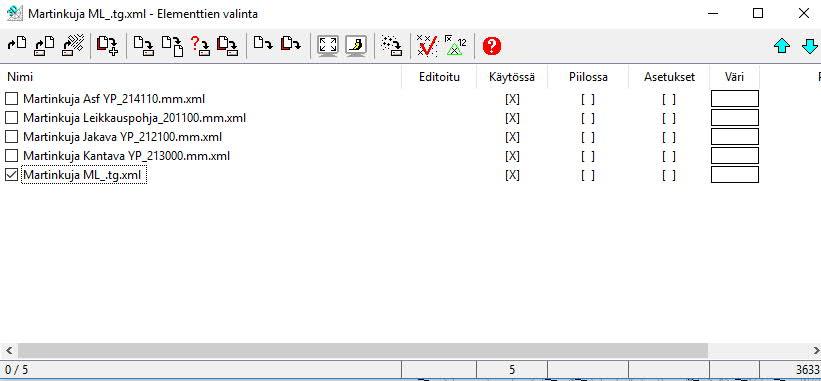Toggle Asetukset for Martinkuja Asf row
Image resolution: width=821 pixels, height=381 pixels.
pos(669,99)
